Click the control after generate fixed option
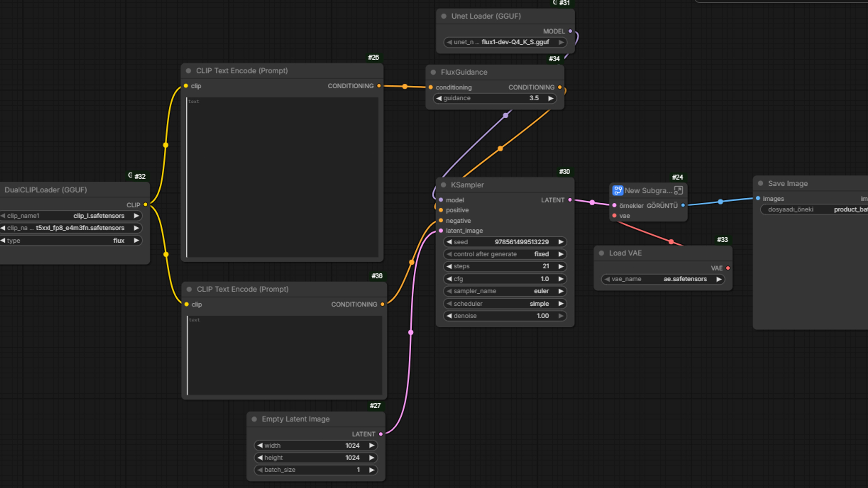868x488 pixels. pyautogui.click(x=505, y=254)
